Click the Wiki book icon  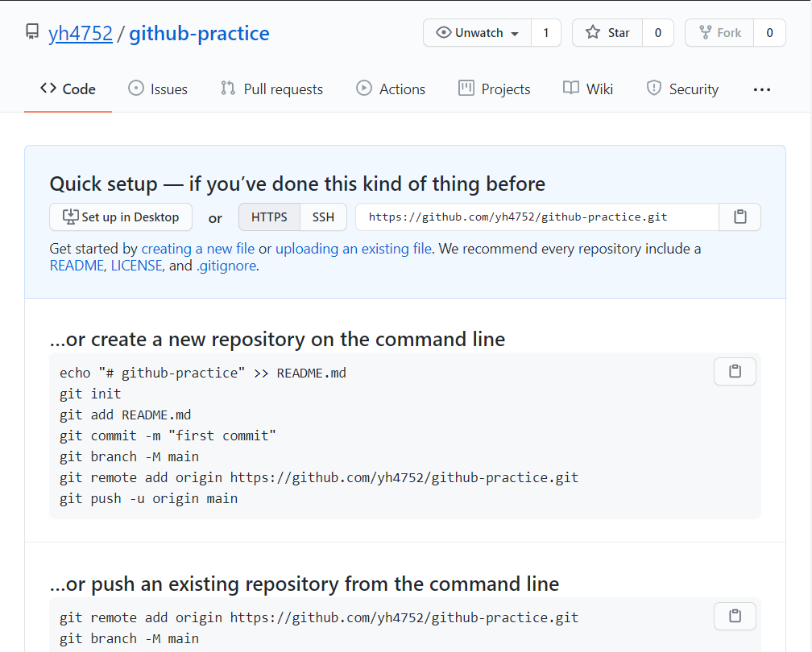point(570,88)
